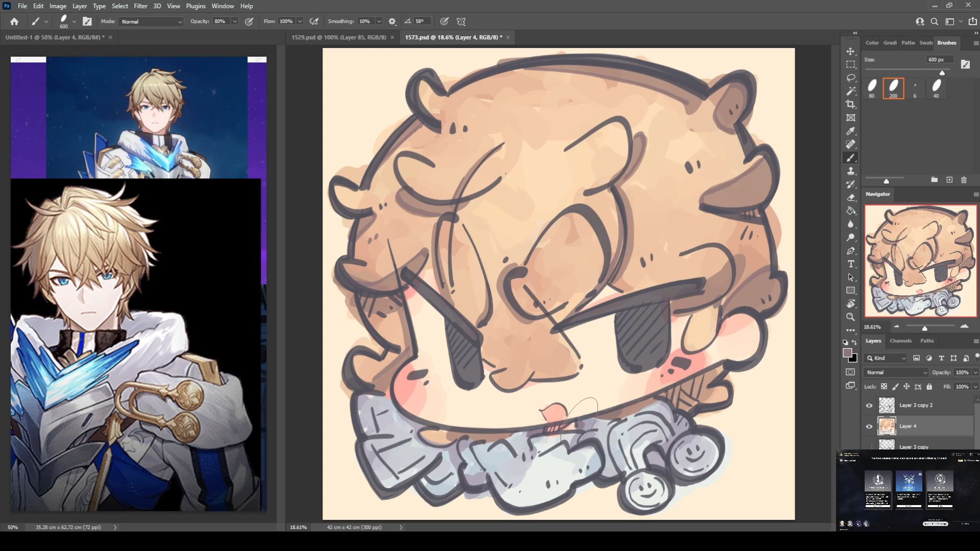Open layer Fill dropdown arrow
The image size is (980, 551).
(975, 387)
